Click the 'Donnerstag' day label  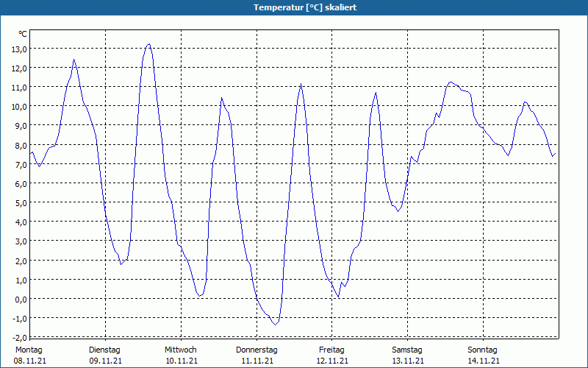pyautogui.click(x=257, y=350)
